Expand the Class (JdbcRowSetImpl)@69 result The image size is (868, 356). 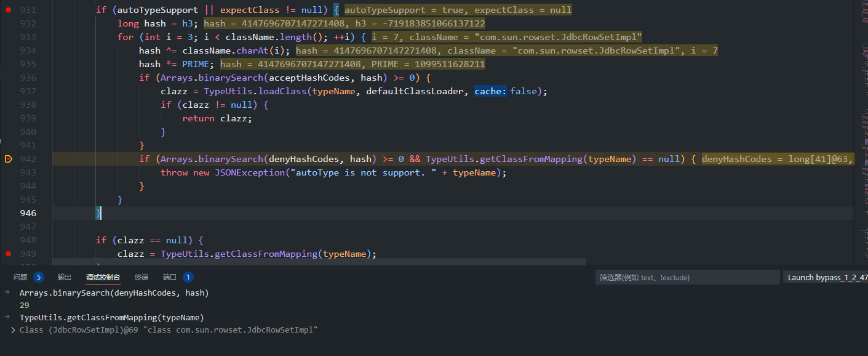(x=14, y=330)
